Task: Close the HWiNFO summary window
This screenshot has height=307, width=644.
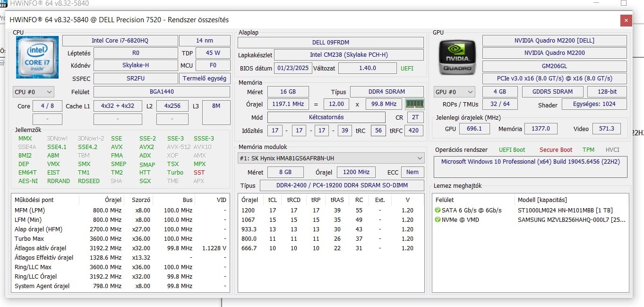Action: pyautogui.click(x=626, y=20)
